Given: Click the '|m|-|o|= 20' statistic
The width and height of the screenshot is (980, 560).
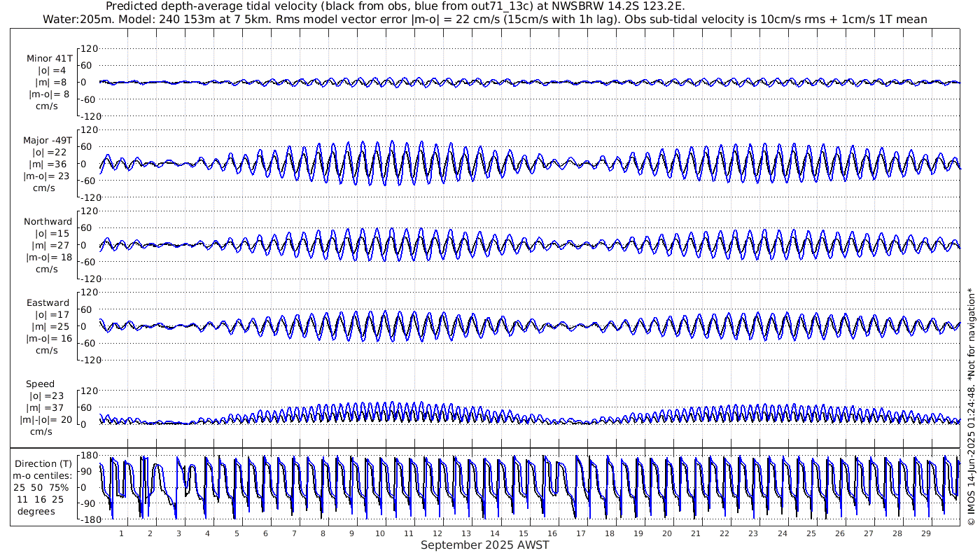Looking at the screenshot, I should (x=45, y=420).
